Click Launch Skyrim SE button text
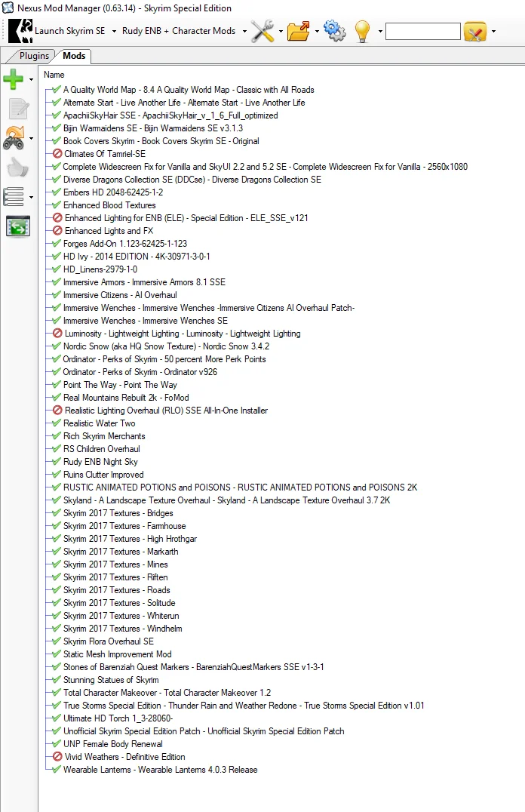The width and height of the screenshot is (525, 812). pos(69,31)
